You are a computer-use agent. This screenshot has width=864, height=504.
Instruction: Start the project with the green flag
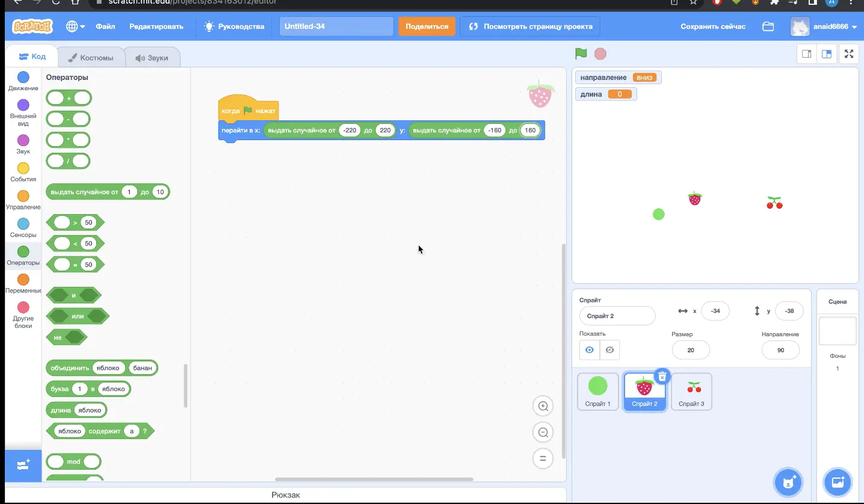click(x=581, y=54)
